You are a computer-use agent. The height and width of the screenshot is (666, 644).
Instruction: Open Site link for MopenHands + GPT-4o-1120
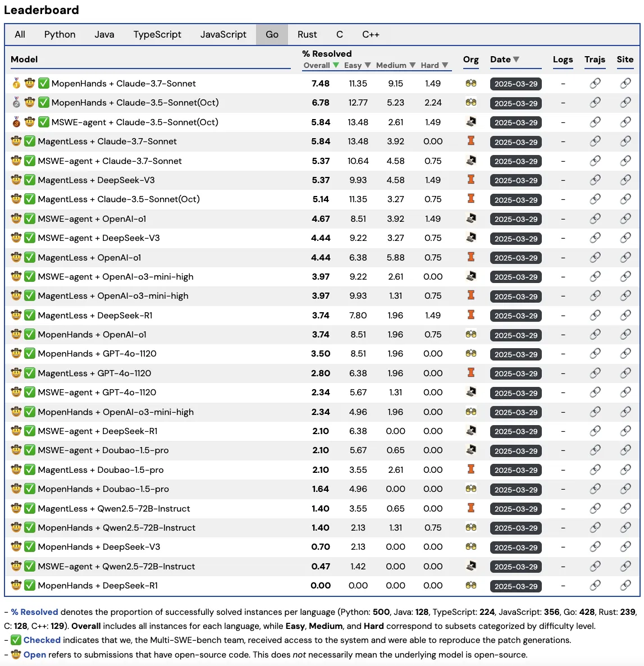[x=625, y=353]
